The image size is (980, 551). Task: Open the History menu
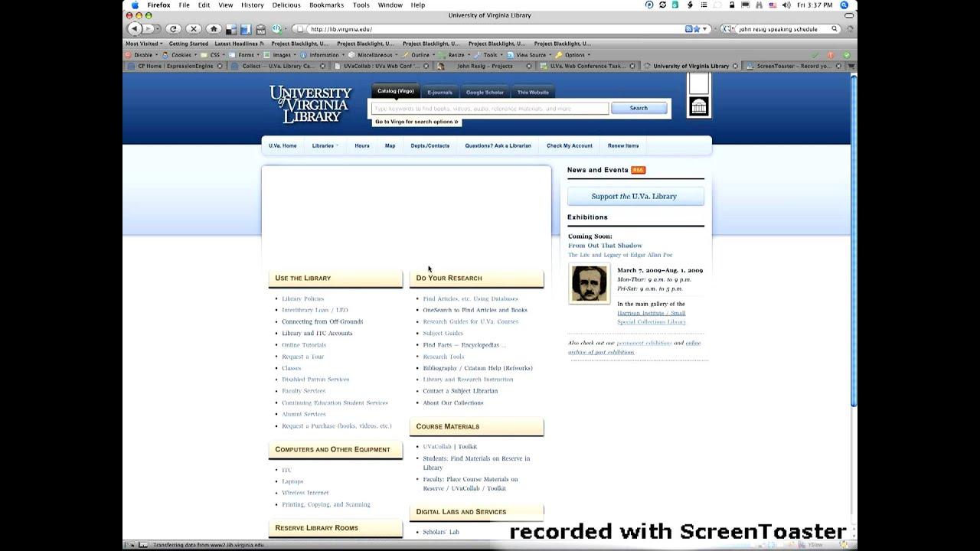(252, 5)
